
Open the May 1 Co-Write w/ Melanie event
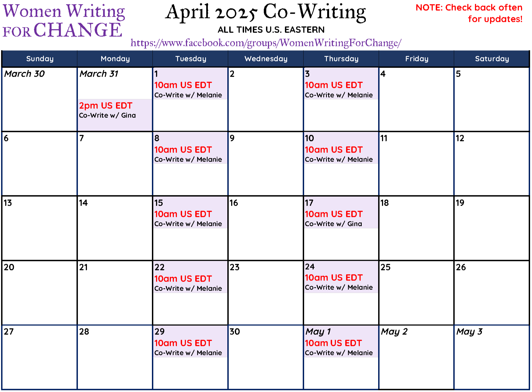point(341,341)
